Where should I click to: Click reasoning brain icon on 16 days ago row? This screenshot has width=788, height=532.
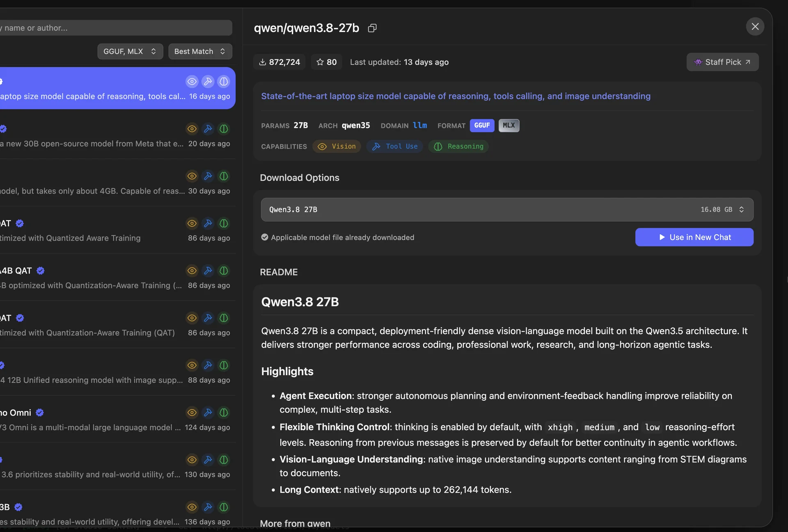click(224, 81)
